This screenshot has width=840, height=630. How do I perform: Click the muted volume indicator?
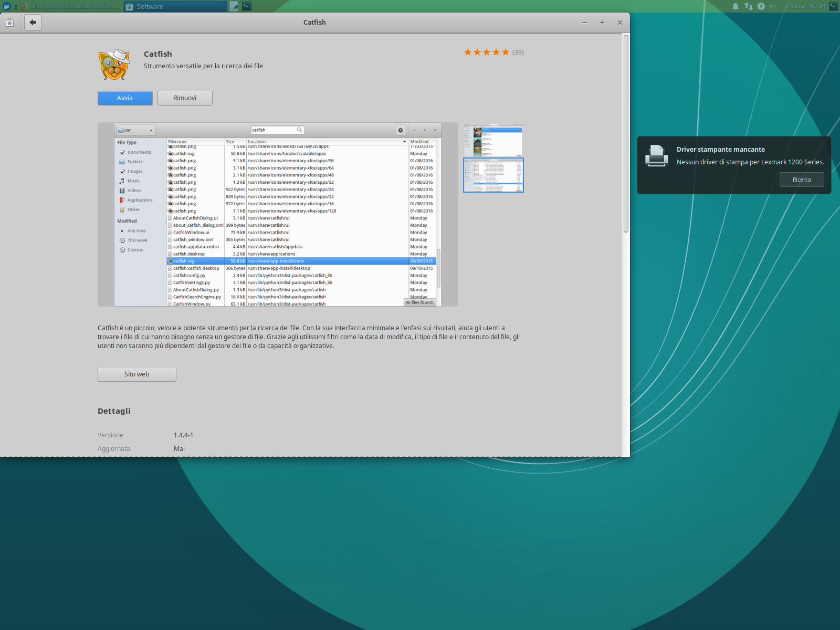pos(773,6)
